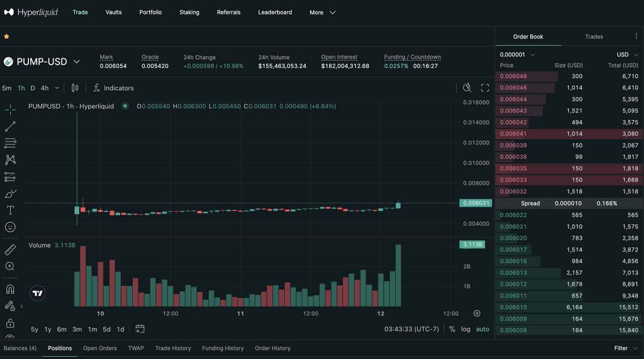Toggle percent scale on chart
The height and width of the screenshot is (359, 644).
[x=452, y=329]
